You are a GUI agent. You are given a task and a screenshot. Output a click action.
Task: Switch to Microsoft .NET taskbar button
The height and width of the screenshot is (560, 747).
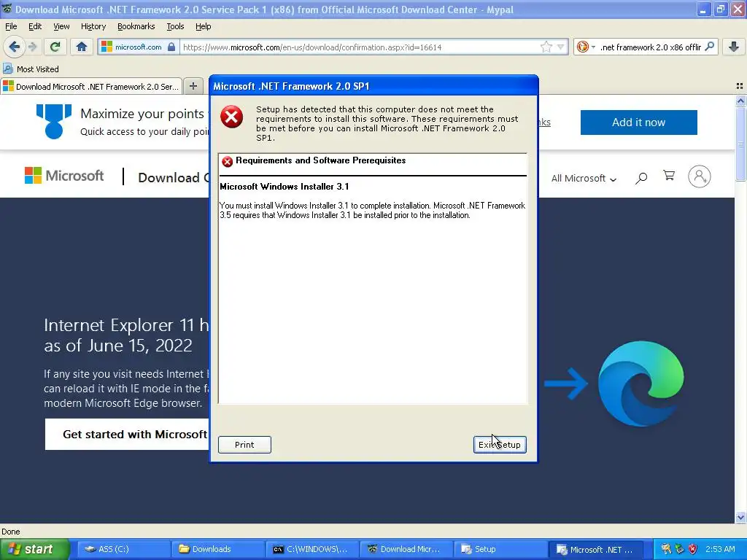coord(596,550)
